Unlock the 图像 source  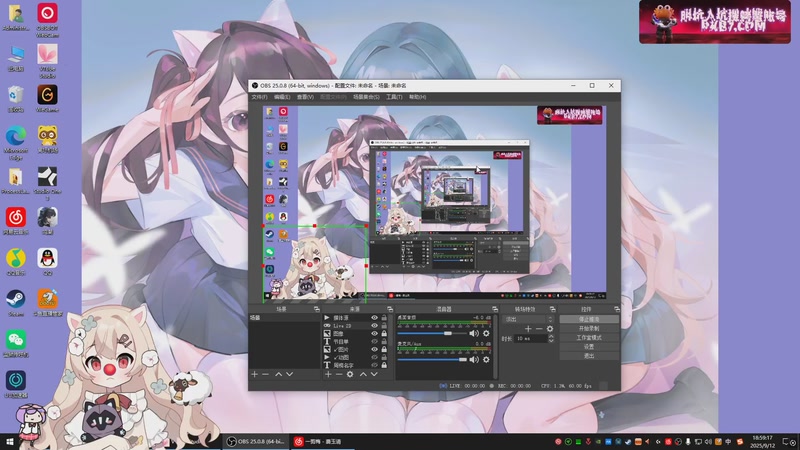tap(384, 334)
